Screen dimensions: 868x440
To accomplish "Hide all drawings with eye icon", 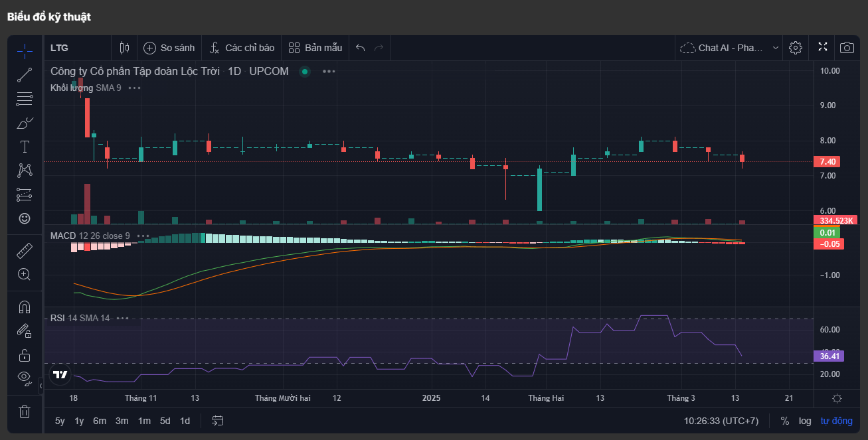I will 25,378.
